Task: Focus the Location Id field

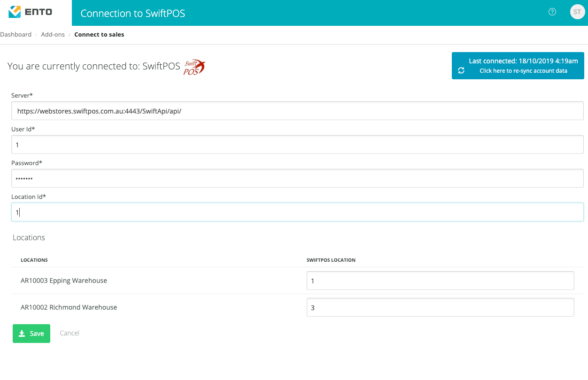Action: (x=297, y=212)
